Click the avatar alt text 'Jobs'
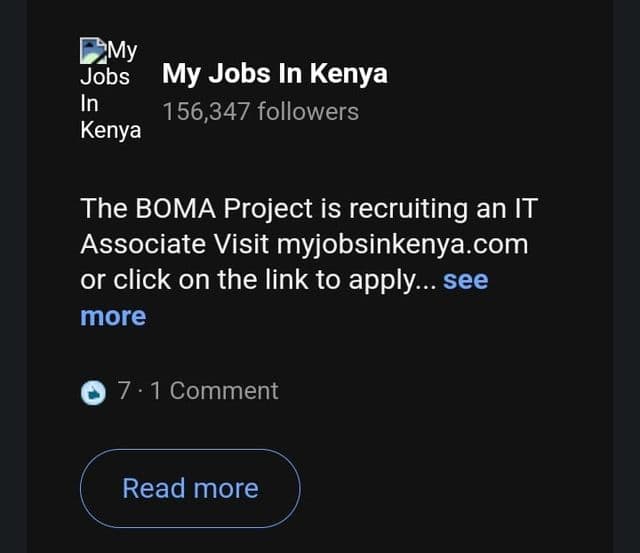Screen dimensions: 640x553 click(105, 77)
